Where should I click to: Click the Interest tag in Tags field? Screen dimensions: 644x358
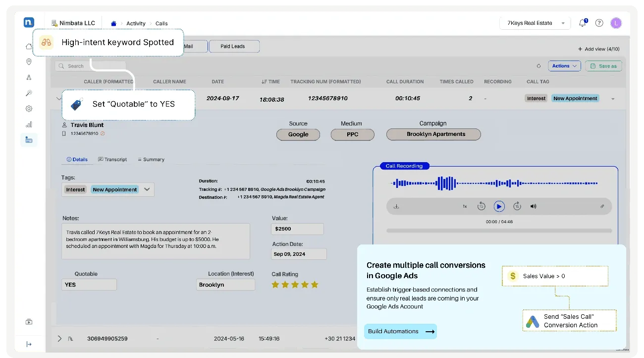(x=76, y=189)
